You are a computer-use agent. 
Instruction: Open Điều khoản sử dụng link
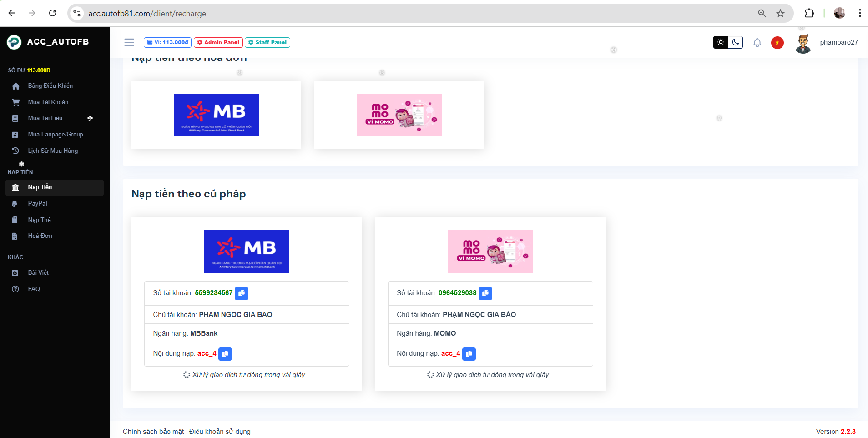(x=220, y=432)
